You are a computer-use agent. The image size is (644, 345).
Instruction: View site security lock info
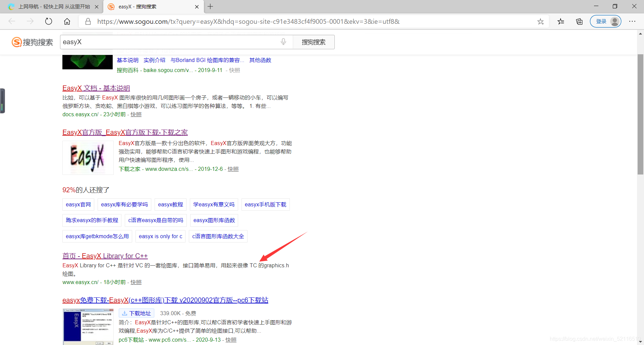click(88, 21)
